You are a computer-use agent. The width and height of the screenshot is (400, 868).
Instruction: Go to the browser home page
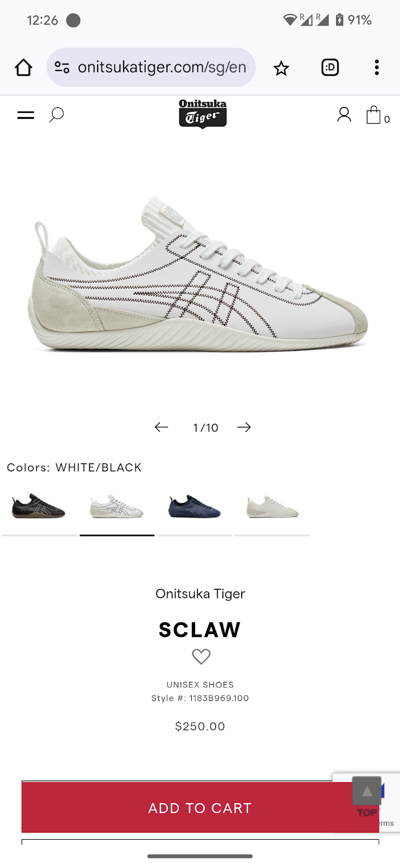[23, 68]
